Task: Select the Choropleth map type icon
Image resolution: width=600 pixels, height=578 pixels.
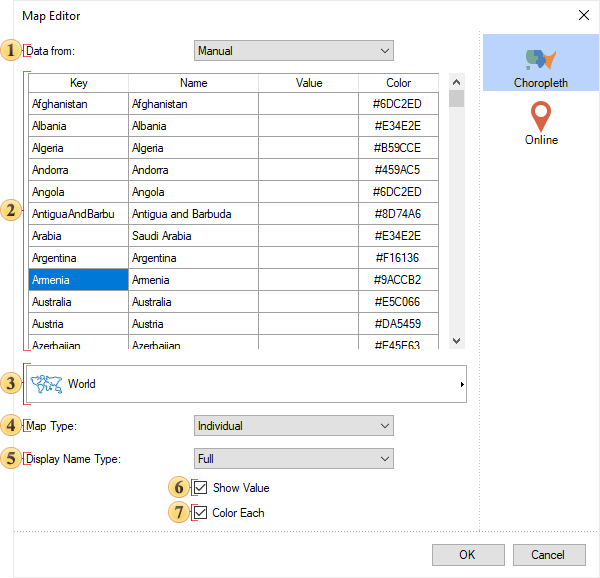Action: pos(540,60)
